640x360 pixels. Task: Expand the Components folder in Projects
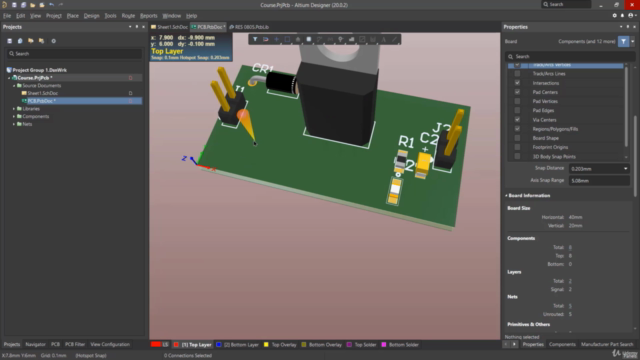tap(14, 116)
